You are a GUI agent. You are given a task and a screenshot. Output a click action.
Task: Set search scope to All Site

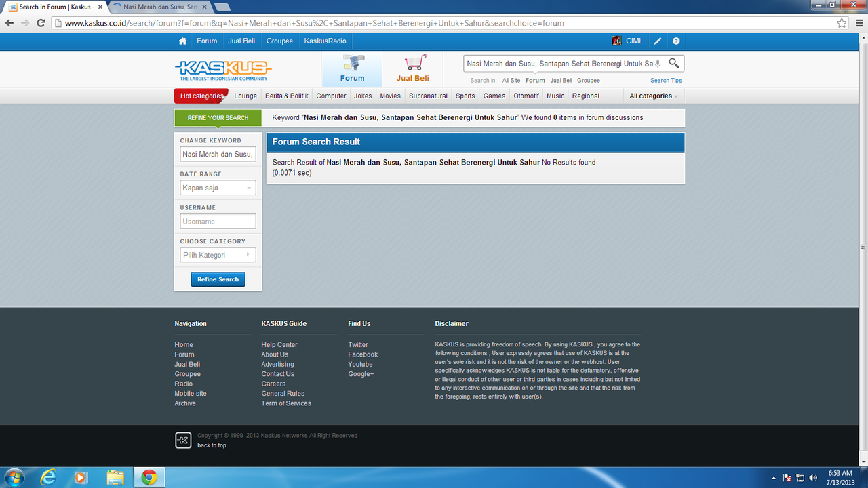(x=511, y=81)
